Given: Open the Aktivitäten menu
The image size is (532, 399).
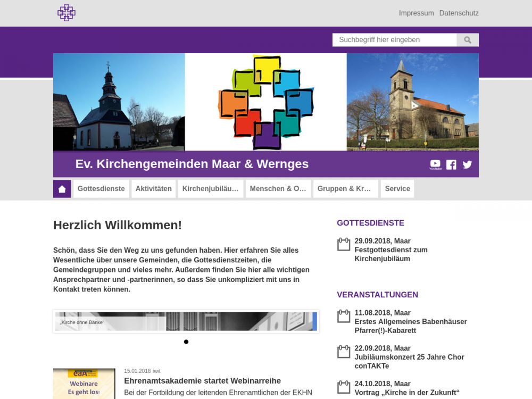Looking at the screenshot, I should pyautogui.click(x=153, y=189).
